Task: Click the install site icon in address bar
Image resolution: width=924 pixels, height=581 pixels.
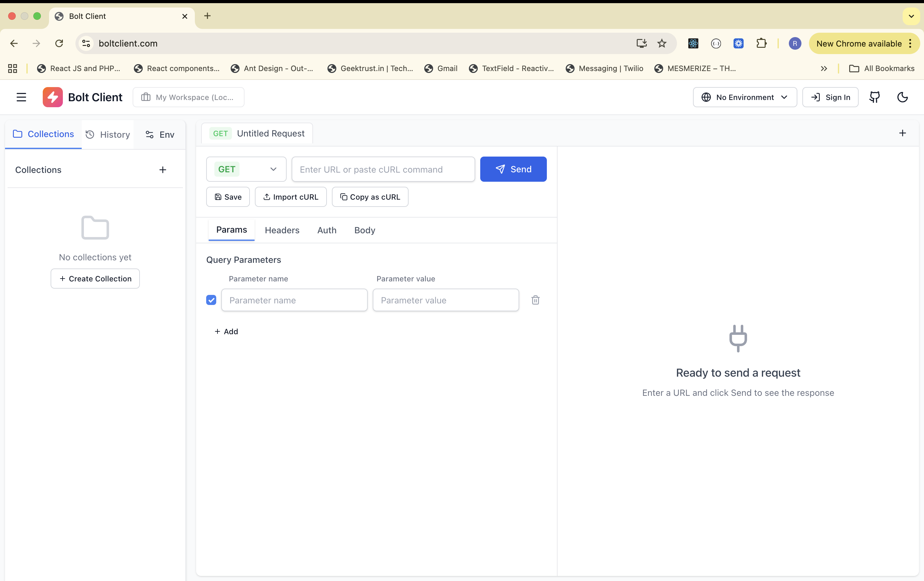Action: [641, 43]
